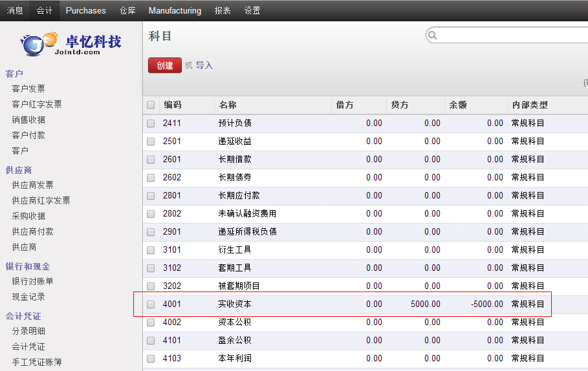588x371 pixels.
Task: Click the Jointd company logo
Action: [x=71, y=43]
